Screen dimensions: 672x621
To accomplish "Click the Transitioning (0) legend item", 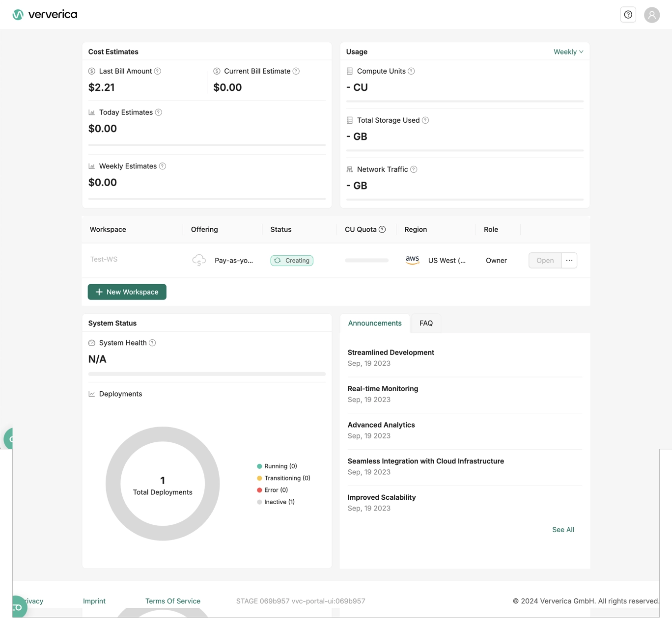I will coord(284,478).
